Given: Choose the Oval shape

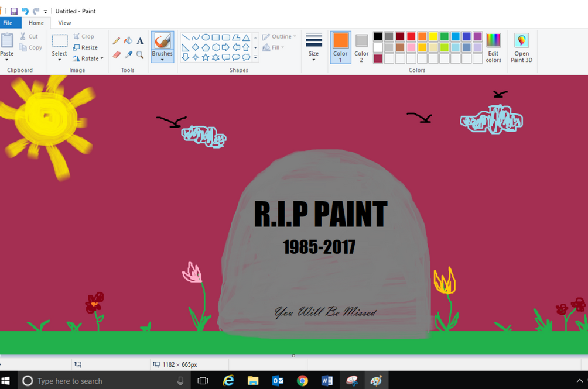Looking at the screenshot, I should point(206,37).
